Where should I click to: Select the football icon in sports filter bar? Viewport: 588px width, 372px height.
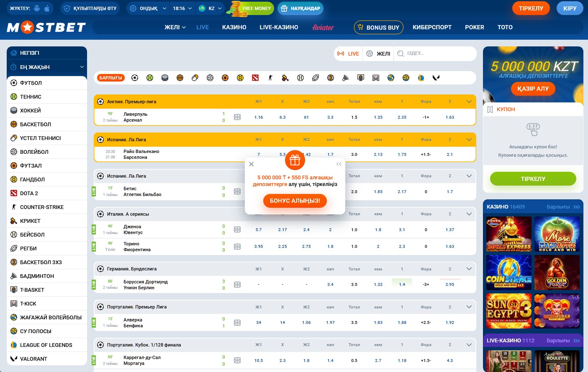(135, 78)
